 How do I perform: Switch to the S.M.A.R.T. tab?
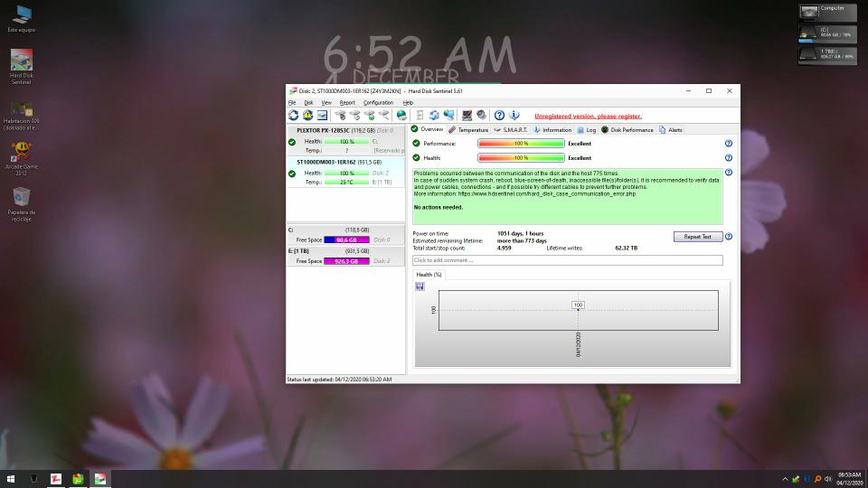point(510,130)
